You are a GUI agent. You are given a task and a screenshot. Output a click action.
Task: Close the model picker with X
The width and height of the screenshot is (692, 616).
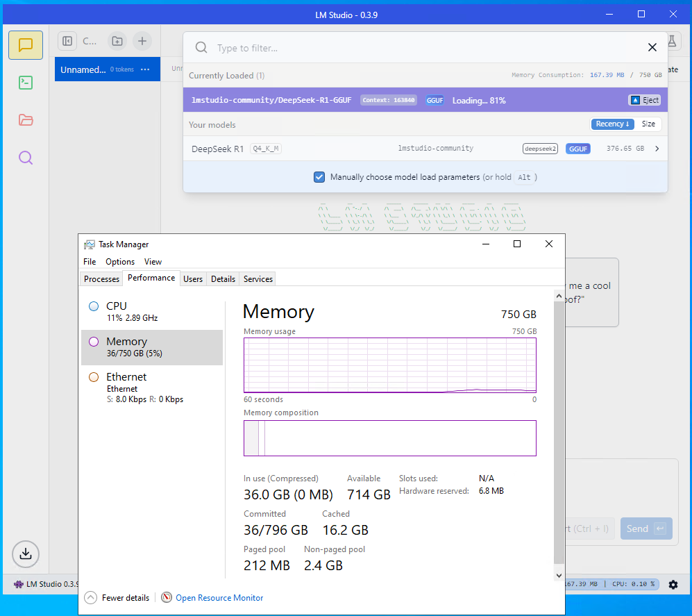652,47
